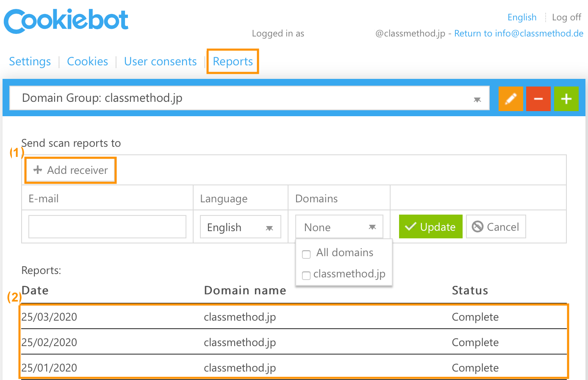
Task: Click the E-mail input field
Action: pyautogui.click(x=107, y=226)
